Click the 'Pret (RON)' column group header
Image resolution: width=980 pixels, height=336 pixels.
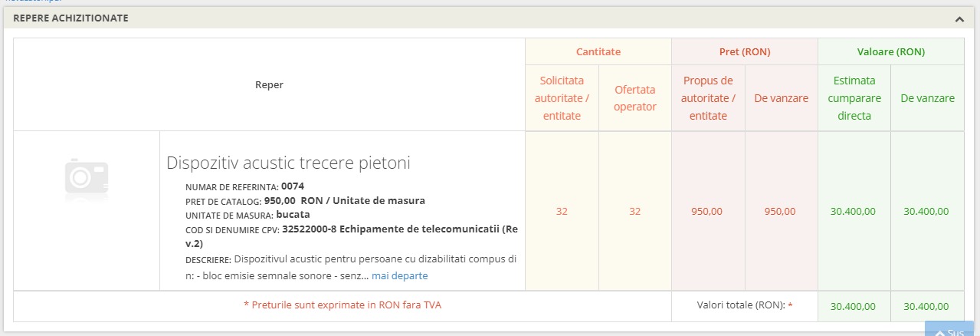[745, 52]
